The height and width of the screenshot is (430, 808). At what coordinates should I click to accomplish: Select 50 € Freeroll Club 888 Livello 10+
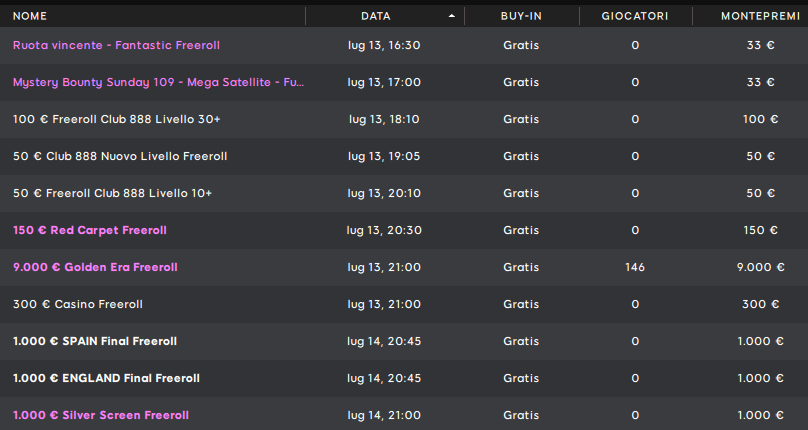[112, 193]
